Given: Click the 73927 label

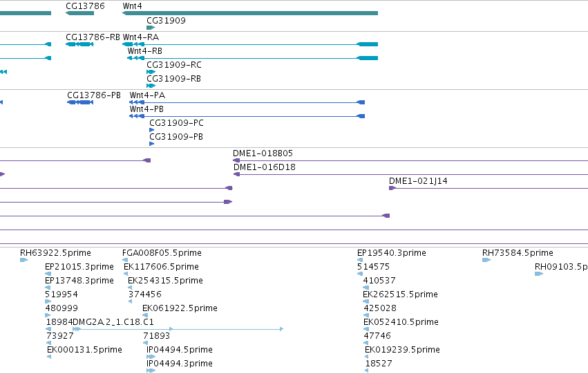Looking at the screenshot, I should click(x=60, y=336).
